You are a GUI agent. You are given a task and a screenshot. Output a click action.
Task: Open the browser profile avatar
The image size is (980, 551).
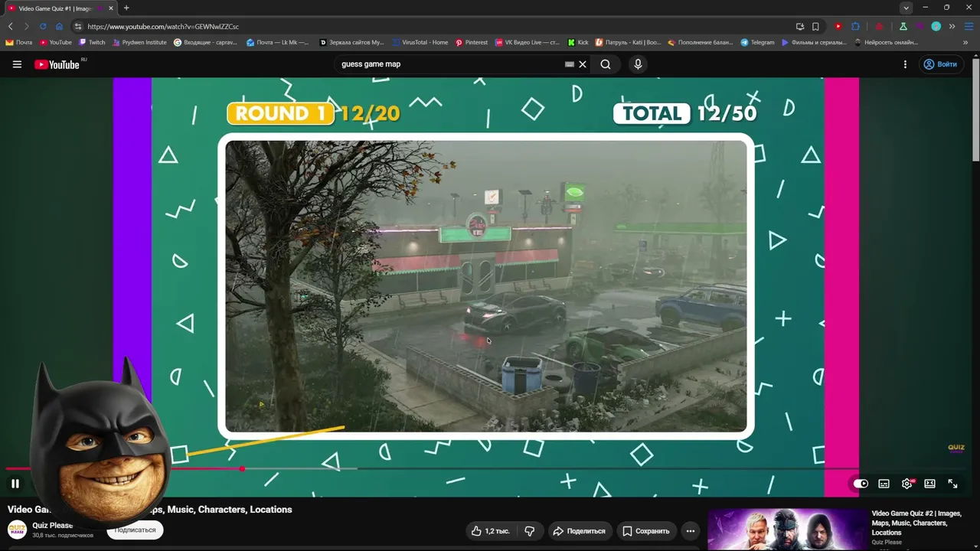click(x=936, y=27)
